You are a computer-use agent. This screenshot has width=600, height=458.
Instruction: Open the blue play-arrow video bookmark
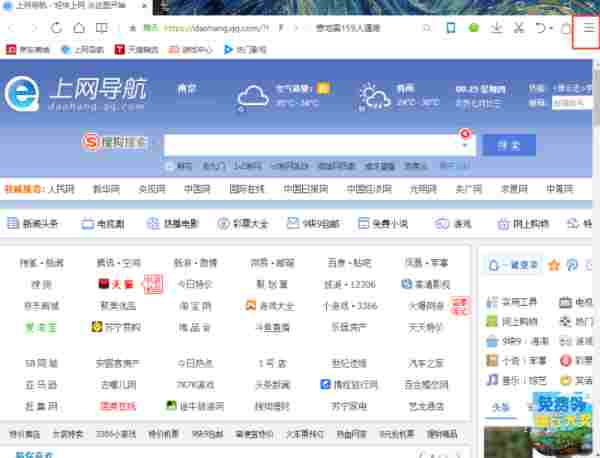pos(245,49)
